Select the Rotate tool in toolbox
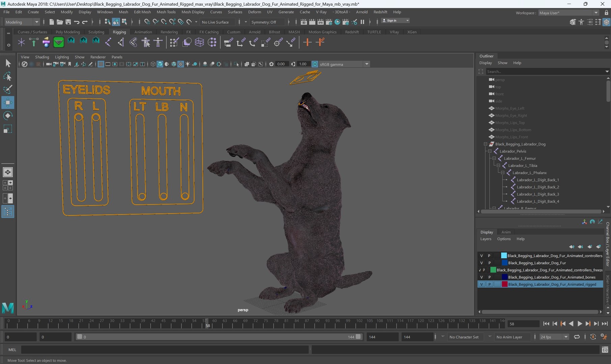Image resolution: width=611 pixels, height=364 pixels. 7,116
